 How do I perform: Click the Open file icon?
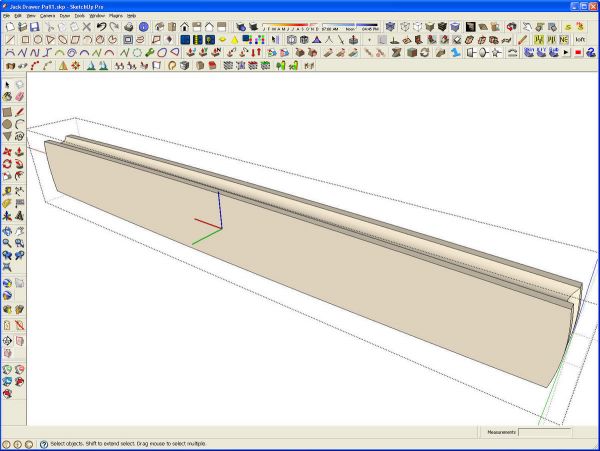[x=22, y=27]
